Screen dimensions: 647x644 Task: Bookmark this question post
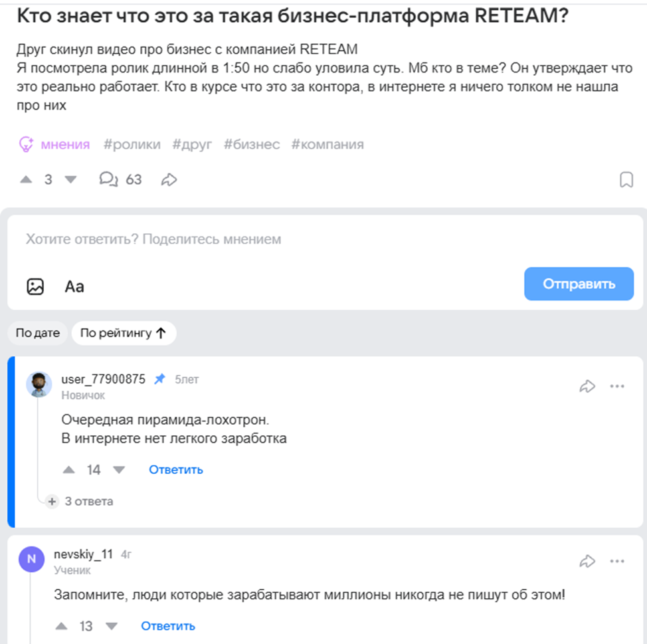point(626,180)
